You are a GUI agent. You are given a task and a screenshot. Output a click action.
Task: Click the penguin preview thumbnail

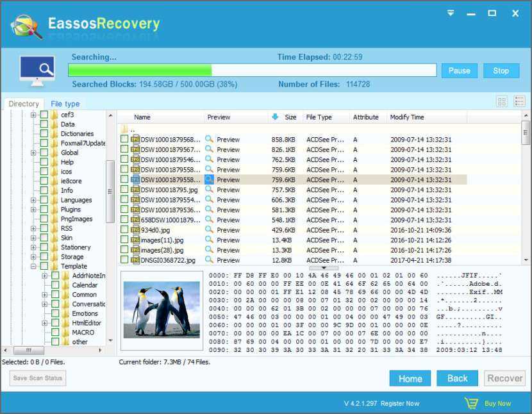pos(161,310)
